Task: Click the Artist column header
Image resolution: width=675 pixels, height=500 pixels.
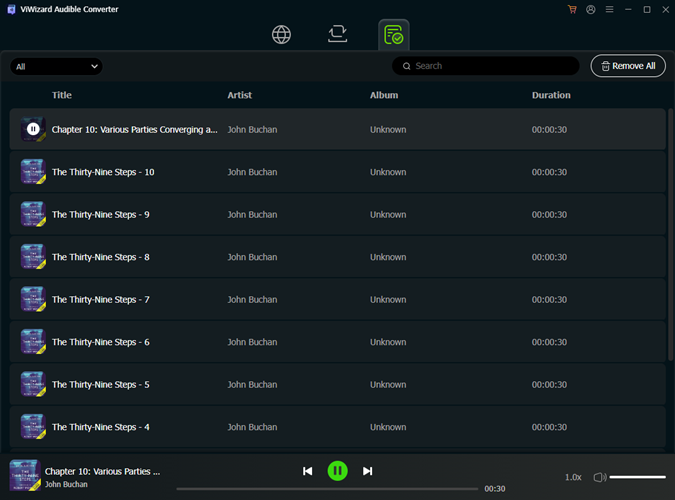Action: (x=239, y=95)
